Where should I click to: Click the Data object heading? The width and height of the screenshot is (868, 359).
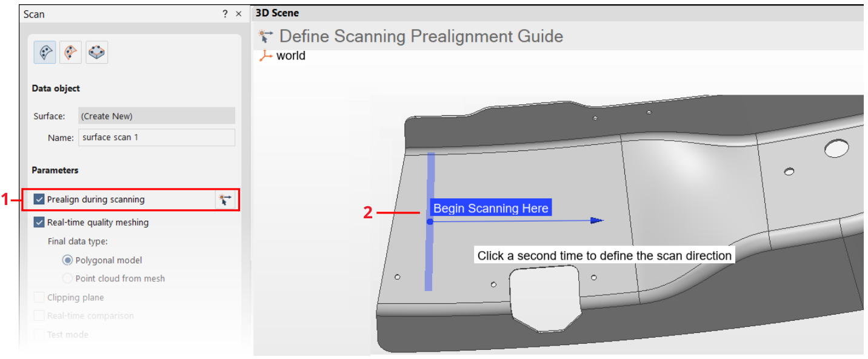pos(56,89)
